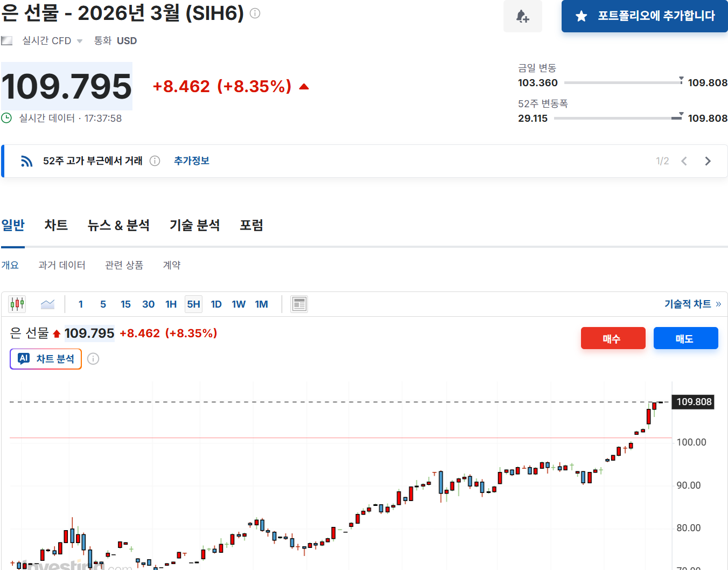Switch to area chart icon
This screenshot has height=570, width=728.
pyautogui.click(x=47, y=304)
